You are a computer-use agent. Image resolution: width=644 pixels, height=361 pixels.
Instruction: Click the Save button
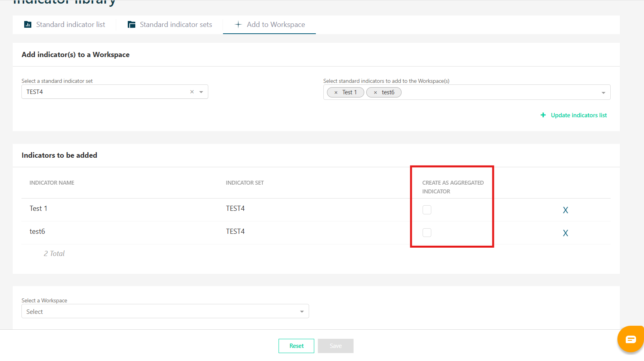[x=336, y=346]
